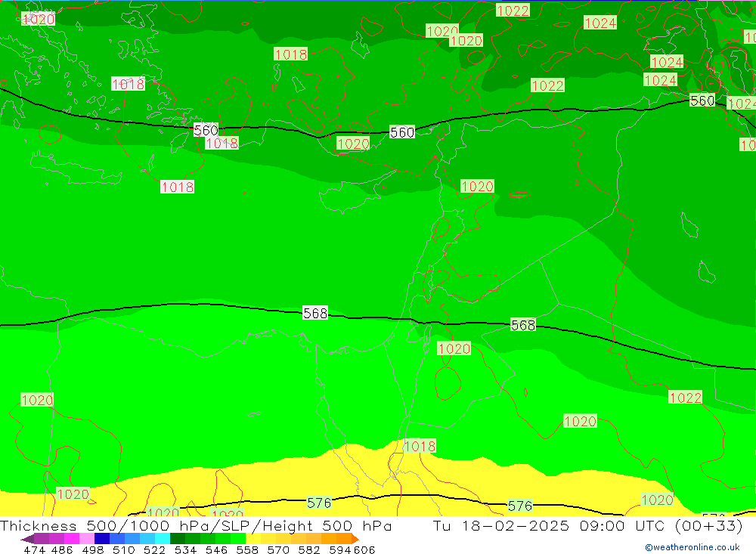
Task: Select legend value 606
Action: pyautogui.click(x=364, y=549)
